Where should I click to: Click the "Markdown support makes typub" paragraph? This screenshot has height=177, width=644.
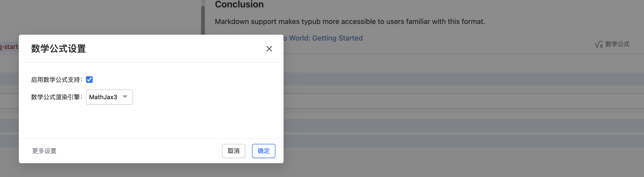tap(350, 22)
